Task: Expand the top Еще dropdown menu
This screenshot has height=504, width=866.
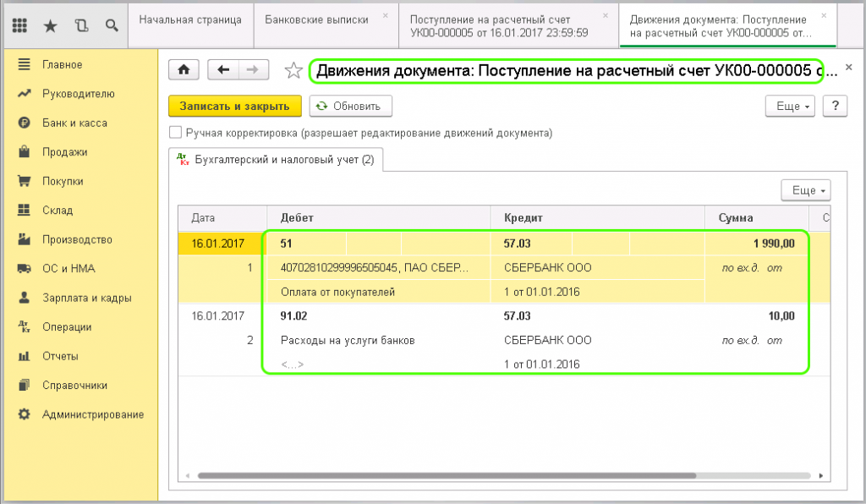Action: (789, 107)
